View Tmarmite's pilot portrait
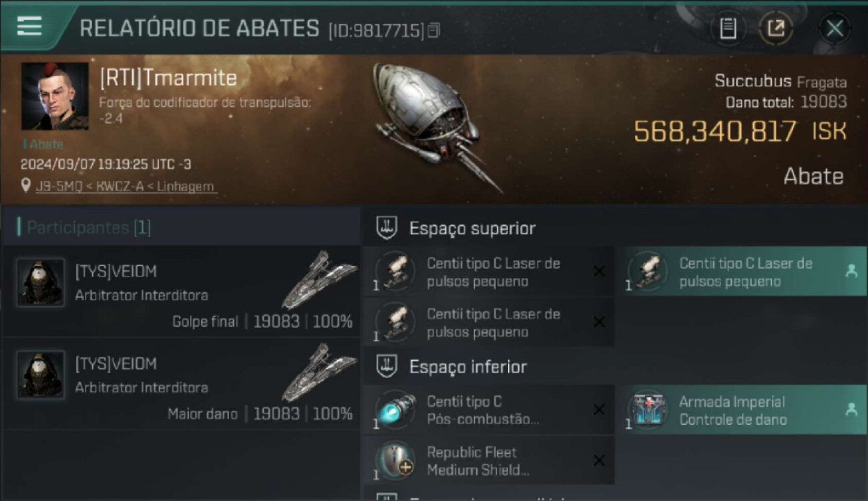The image size is (868, 501). [55, 96]
